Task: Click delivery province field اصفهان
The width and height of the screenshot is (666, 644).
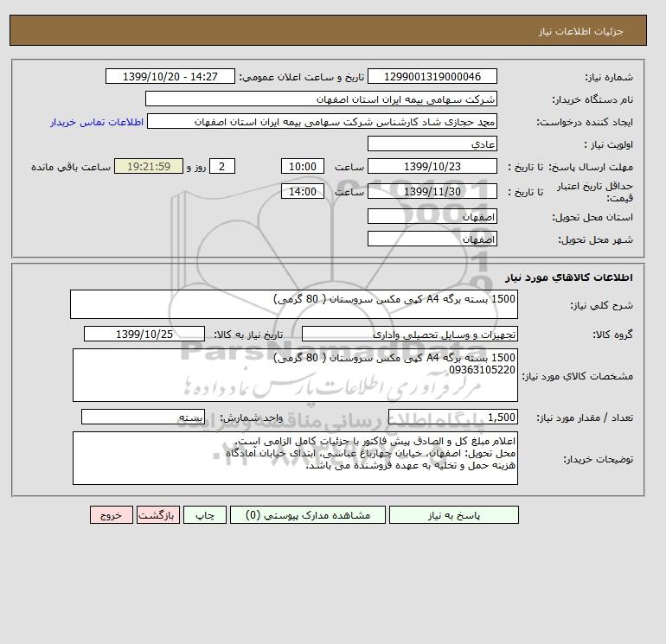Action: pyautogui.click(x=432, y=216)
